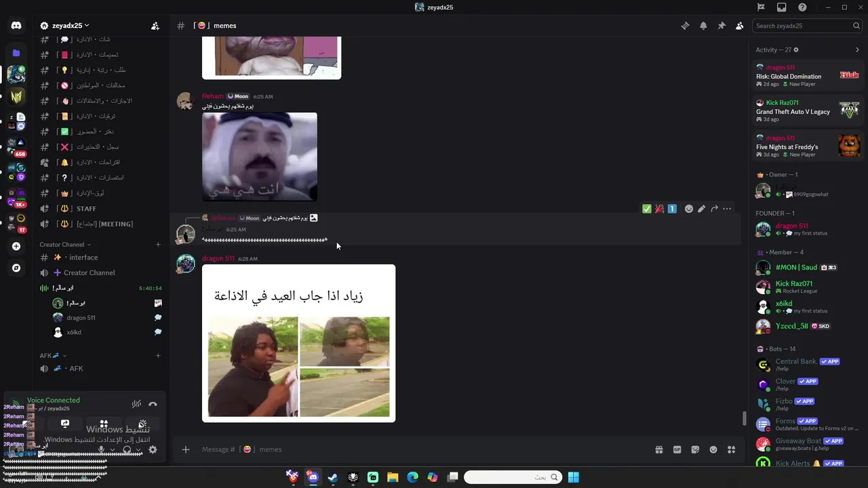This screenshot has height=488, width=868.
Task: Click search magnifier icon in the search box
Action: pyautogui.click(x=856, y=26)
